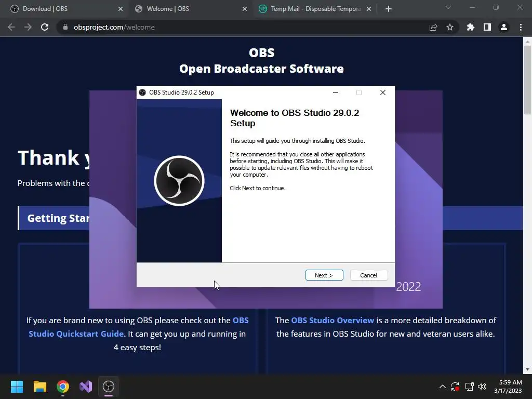The image size is (532, 399).
Task: Click the 'Welcome to OBS Studio 29.0.2 Setup' heading
Action: [295, 118]
